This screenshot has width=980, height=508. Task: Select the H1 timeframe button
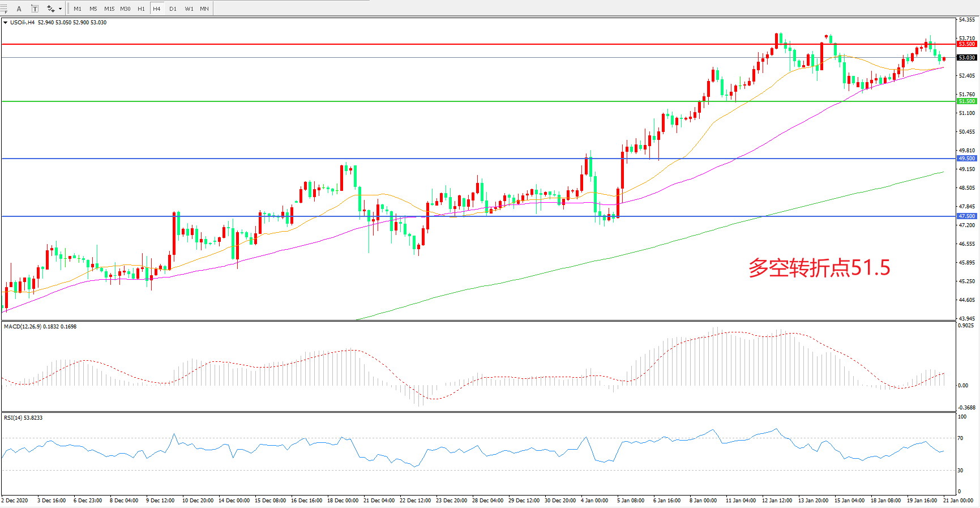141,8
